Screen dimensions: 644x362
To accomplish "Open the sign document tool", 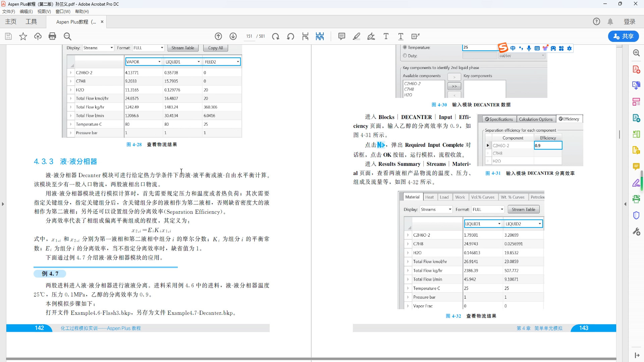I will point(371,36).
